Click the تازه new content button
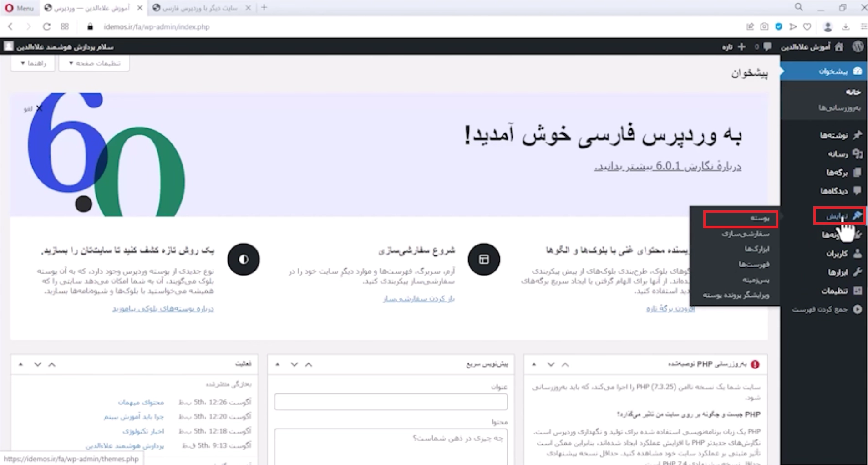The height and width of the screenshot is (465, 868). pos(734,46)
